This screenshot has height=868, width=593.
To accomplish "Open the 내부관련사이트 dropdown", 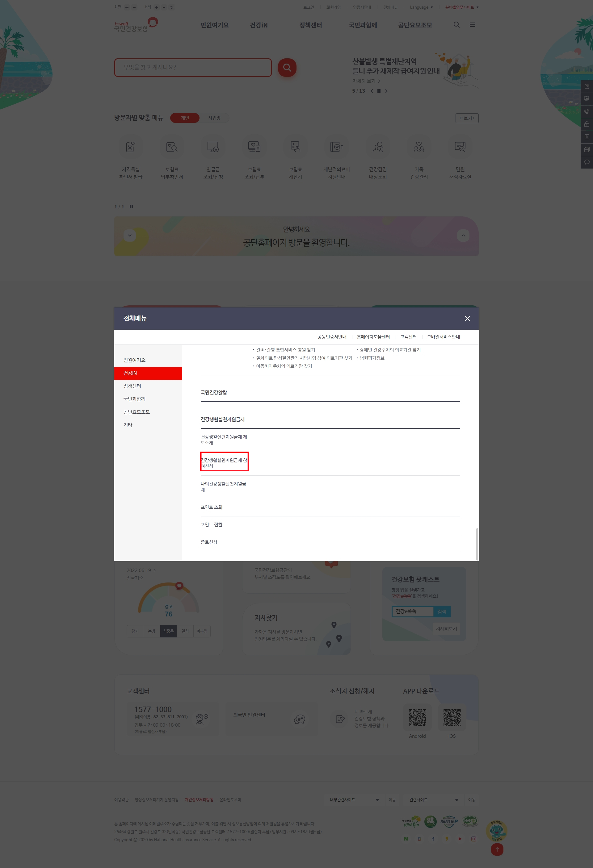I will coord(354,800).
